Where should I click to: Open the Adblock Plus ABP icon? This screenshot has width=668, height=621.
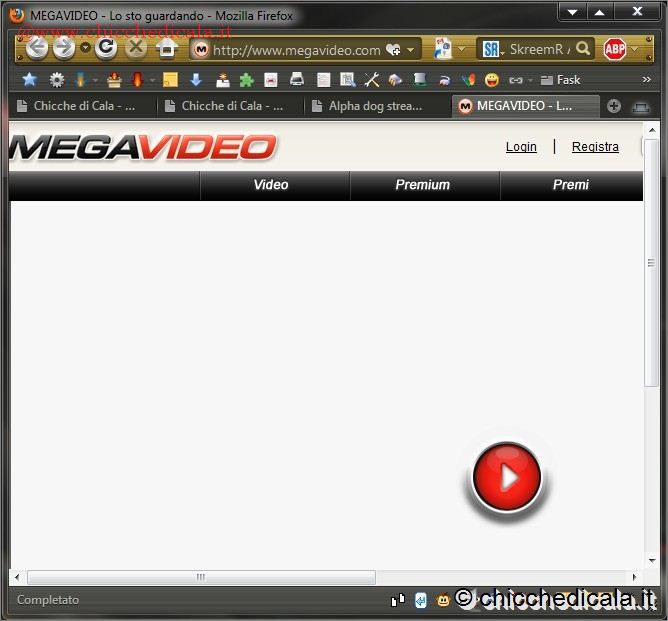click(614, 49)
